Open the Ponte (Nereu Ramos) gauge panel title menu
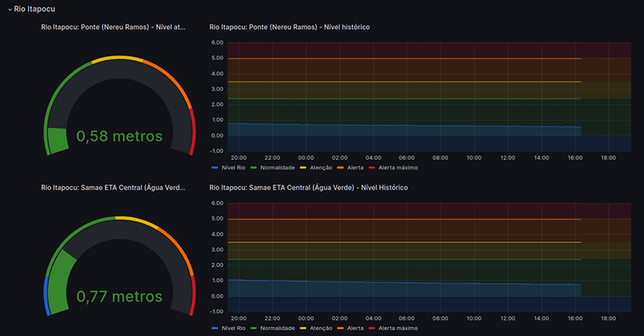Image resolution: width=644 pixels, height=336 pixels. 113,27
